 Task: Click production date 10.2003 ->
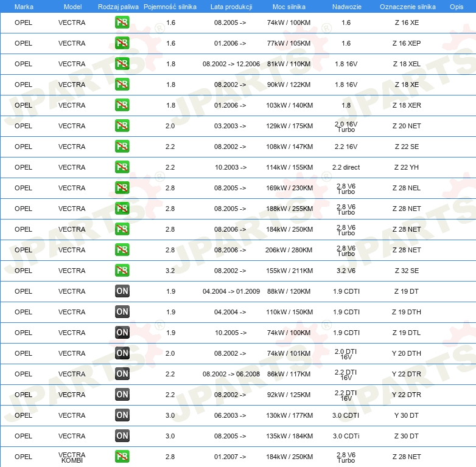(231, 167)
